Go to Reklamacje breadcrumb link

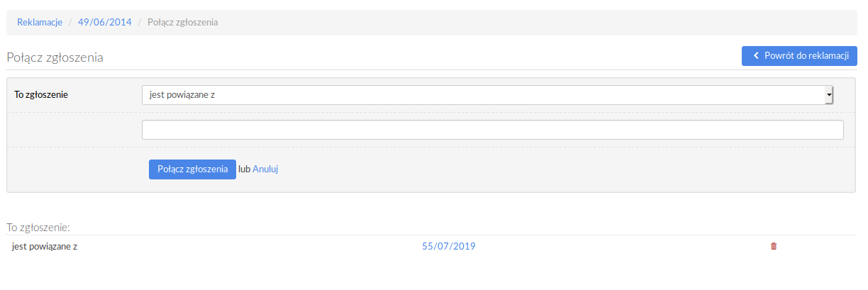(x=40, y=23)
